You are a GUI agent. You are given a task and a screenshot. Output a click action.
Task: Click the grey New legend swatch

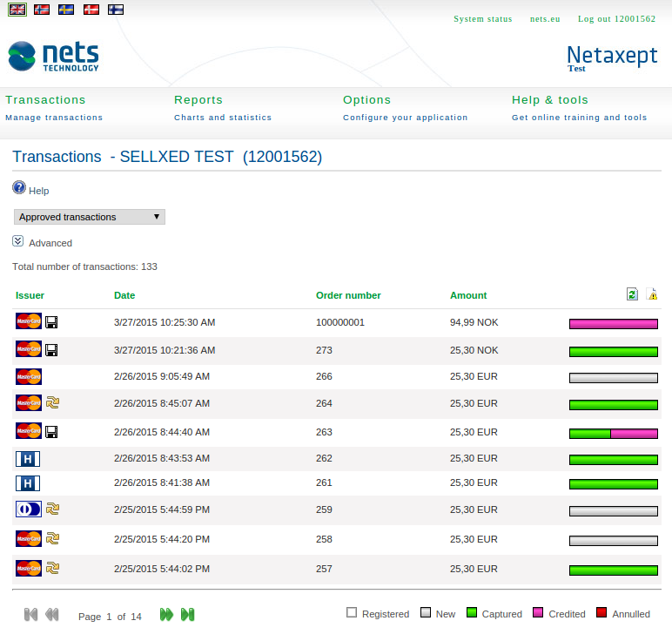coord(426,612)
